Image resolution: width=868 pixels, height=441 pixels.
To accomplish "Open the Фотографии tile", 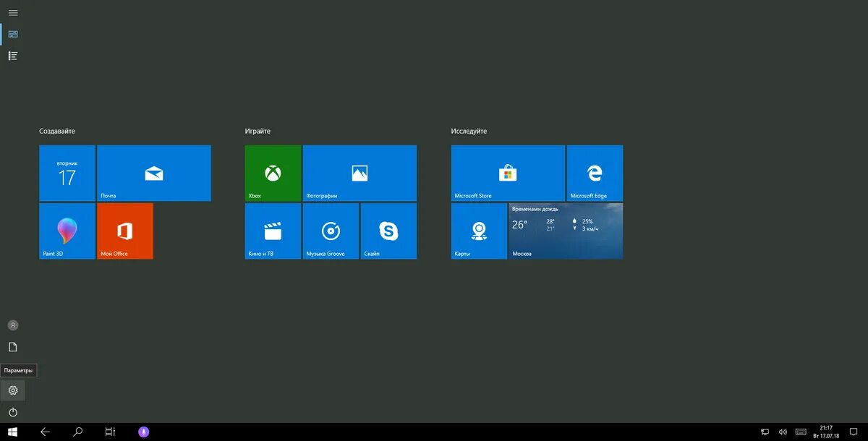I will [359, 172].
